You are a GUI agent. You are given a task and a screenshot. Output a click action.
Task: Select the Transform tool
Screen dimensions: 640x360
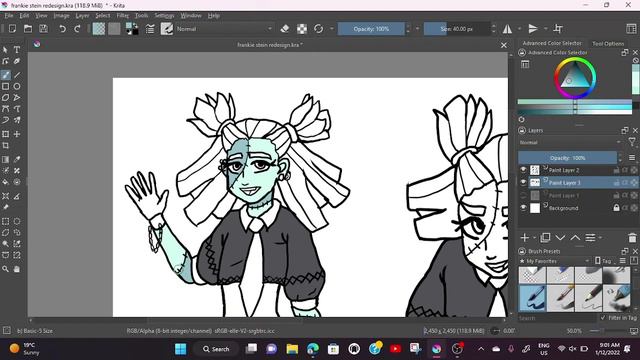5,134
